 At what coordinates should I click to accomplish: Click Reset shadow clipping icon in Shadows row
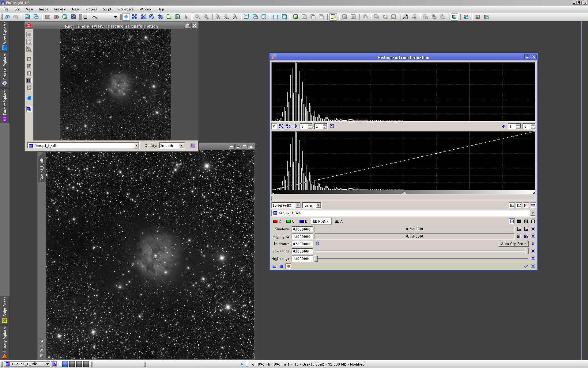(533, 229)
